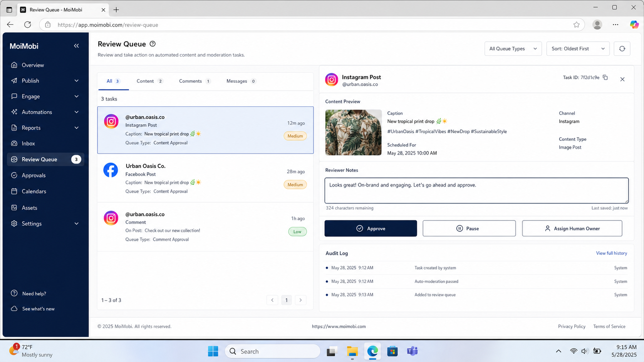Switch to the Comments tab

(x=195, y=81)
